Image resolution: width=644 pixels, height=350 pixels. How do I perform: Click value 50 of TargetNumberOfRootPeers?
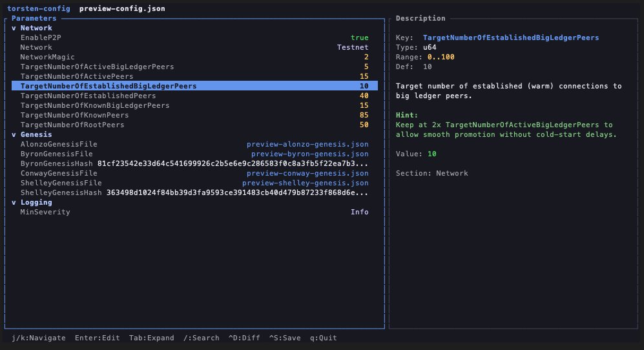click(364, 125)
